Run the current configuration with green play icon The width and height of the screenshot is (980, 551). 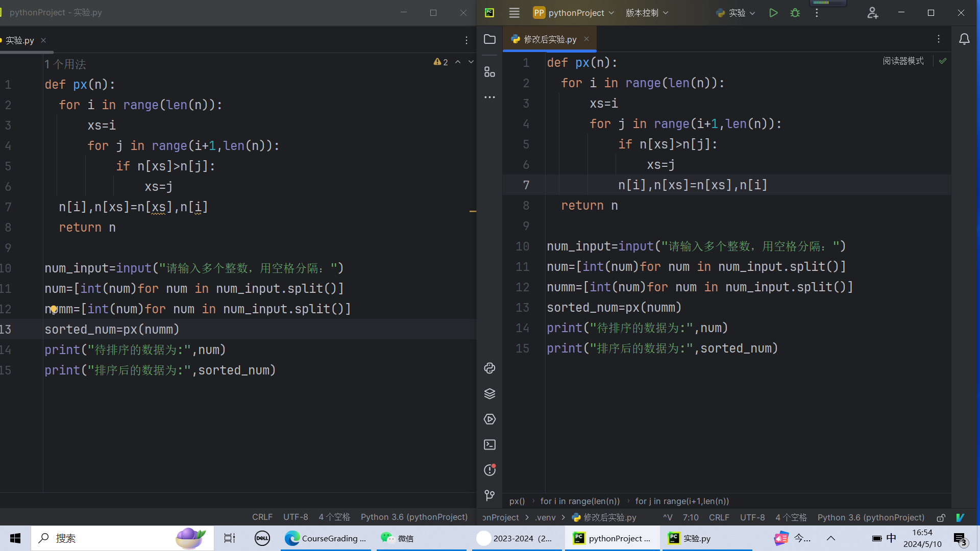pos(773,13)
